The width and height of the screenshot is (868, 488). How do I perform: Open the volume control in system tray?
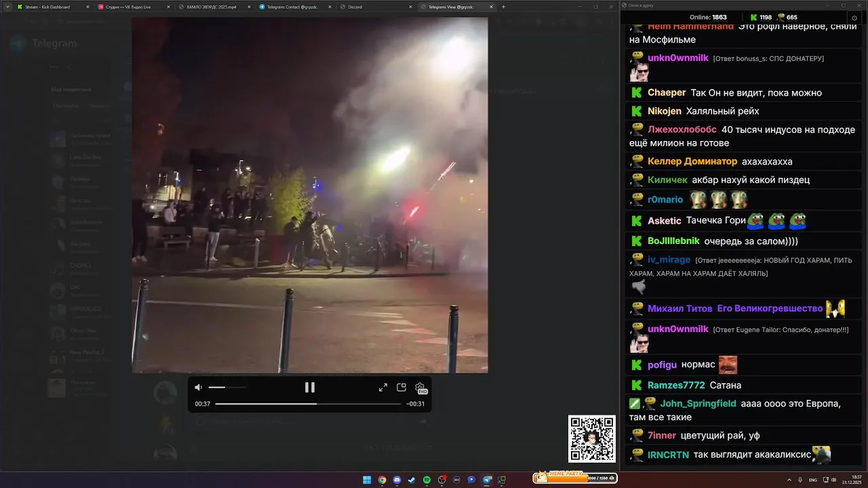point(835,480)
